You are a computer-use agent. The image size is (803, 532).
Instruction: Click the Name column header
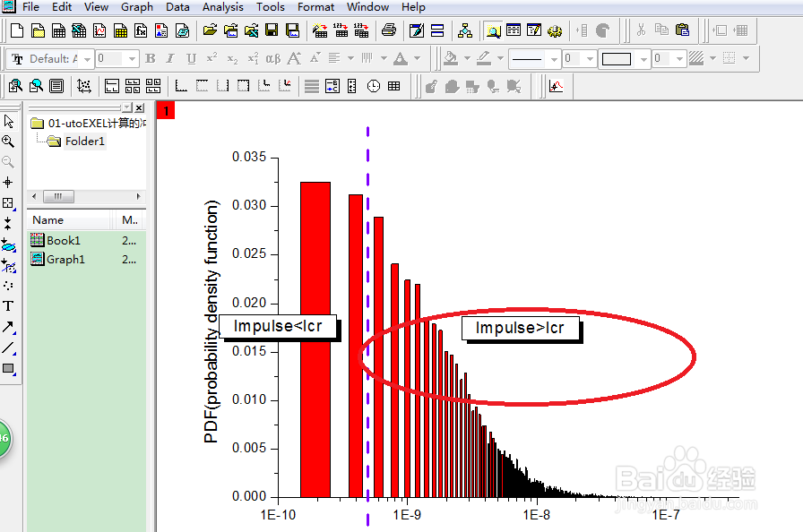(x=69, y=220)
